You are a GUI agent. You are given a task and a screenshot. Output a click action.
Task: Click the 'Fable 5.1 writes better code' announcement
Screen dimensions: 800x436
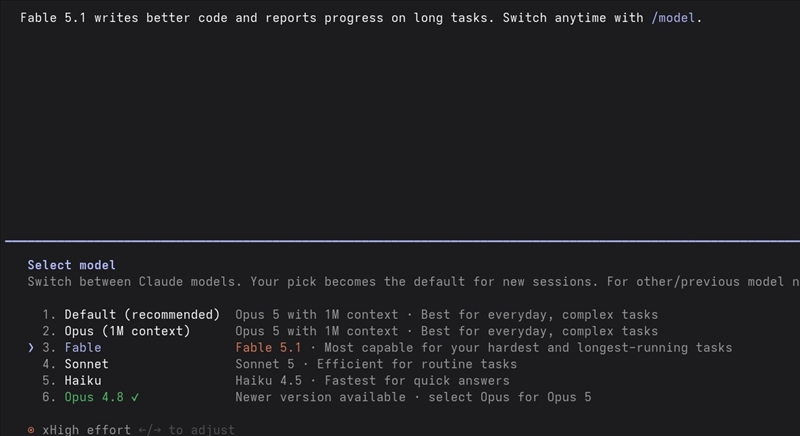click(x=361, y=18)
